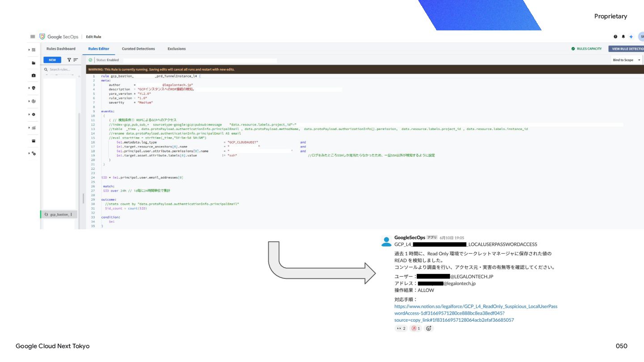The image size is (644, 362).
Task: Click the Google SecOps shield logo
Action: tap(42, 37)
